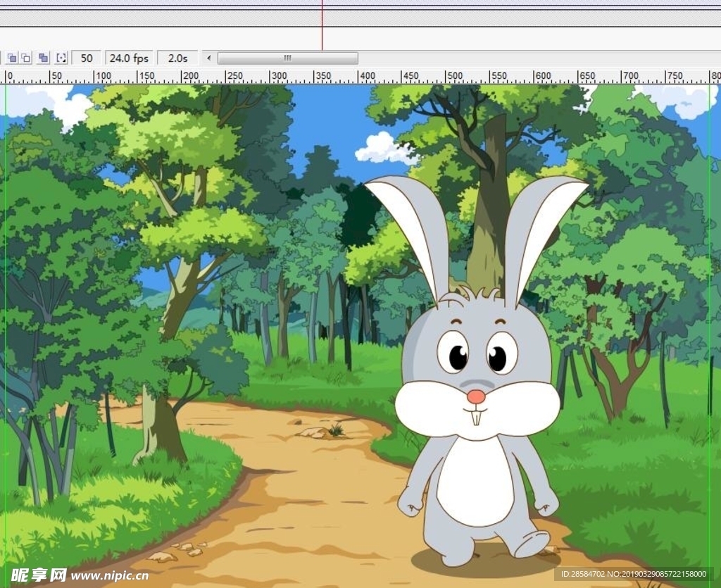Enable the Onion Skin button
Image resolution: width=721 pixels, height=588 pixels.
[13, 58]
